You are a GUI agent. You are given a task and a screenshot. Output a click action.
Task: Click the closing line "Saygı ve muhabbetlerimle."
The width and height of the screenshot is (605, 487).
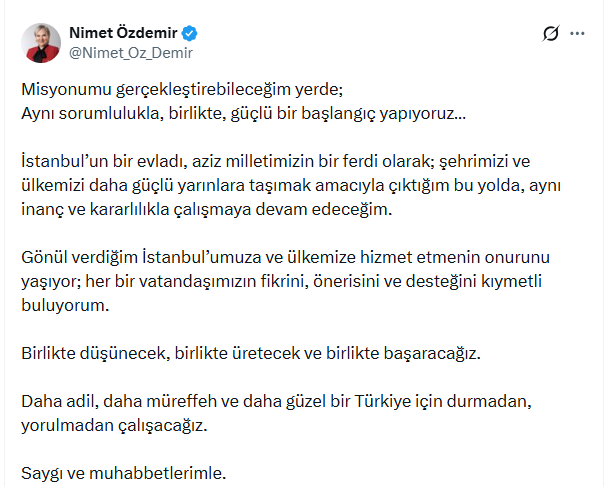(123, 473)
